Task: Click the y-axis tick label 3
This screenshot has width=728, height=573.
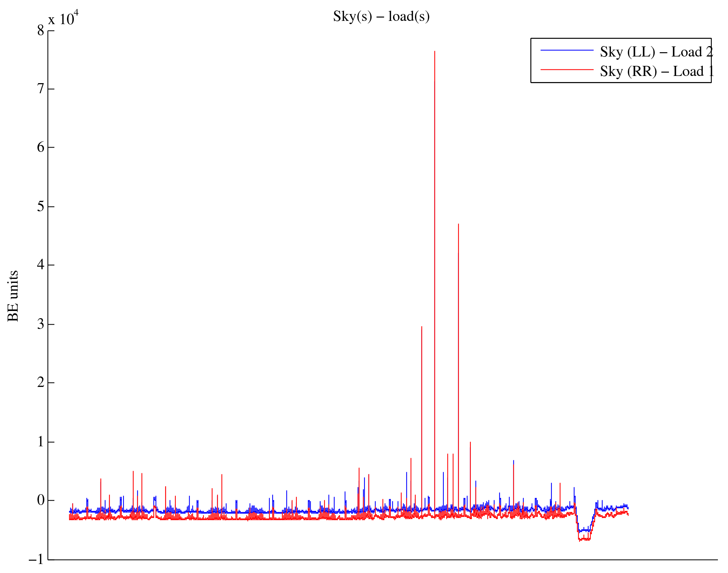Action: 41,324
